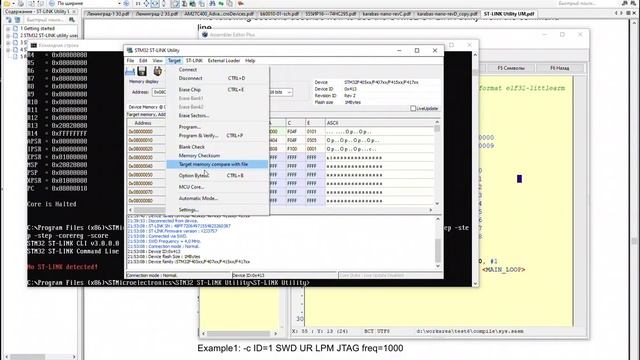Image resolution: width=640 pixels, height=360 pixels.
Task: Close the Содержание contents panel
Action: point(74,11)
